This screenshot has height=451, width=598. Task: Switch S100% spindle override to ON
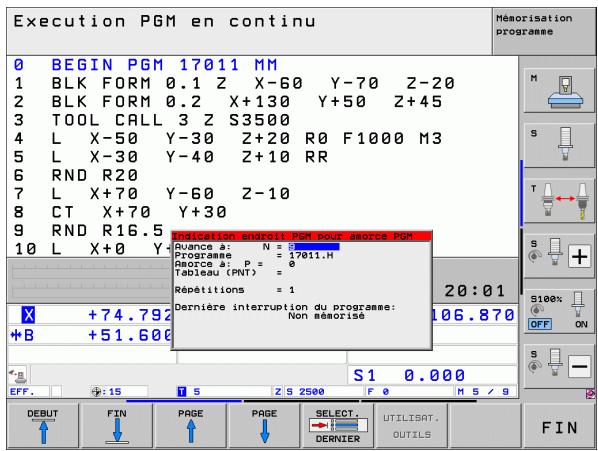click(581, 324)
